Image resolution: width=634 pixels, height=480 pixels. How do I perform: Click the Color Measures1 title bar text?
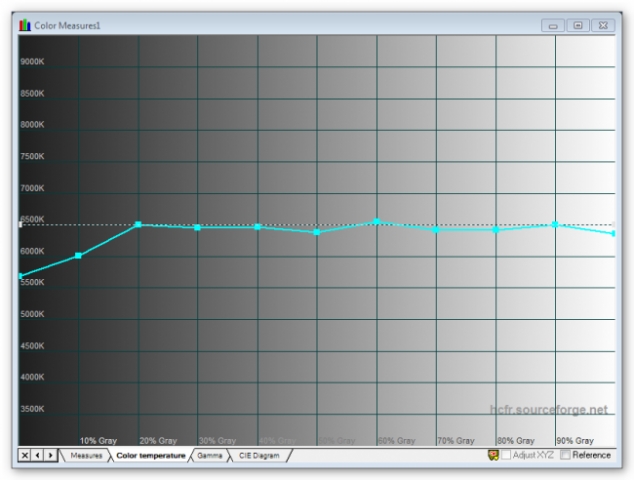tap(68, 25)
